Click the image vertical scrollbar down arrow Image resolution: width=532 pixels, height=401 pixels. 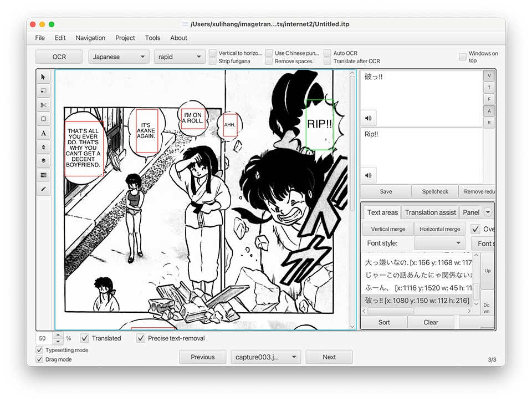352,327
